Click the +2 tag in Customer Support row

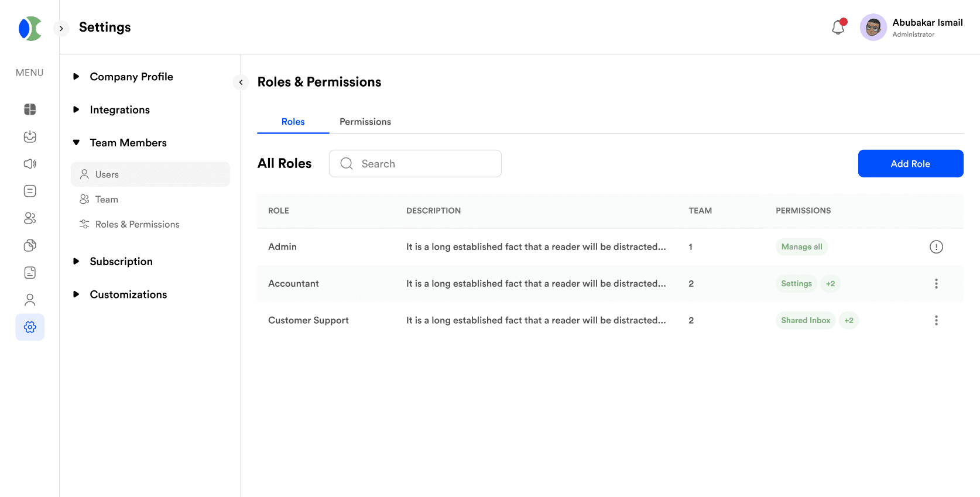click(849, 321)
